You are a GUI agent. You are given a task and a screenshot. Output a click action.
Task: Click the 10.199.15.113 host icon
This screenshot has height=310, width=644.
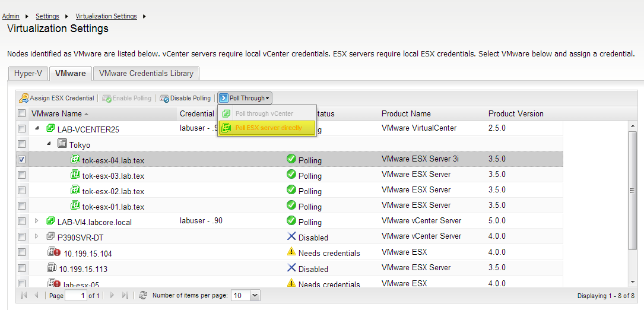(x=52, y=268)
